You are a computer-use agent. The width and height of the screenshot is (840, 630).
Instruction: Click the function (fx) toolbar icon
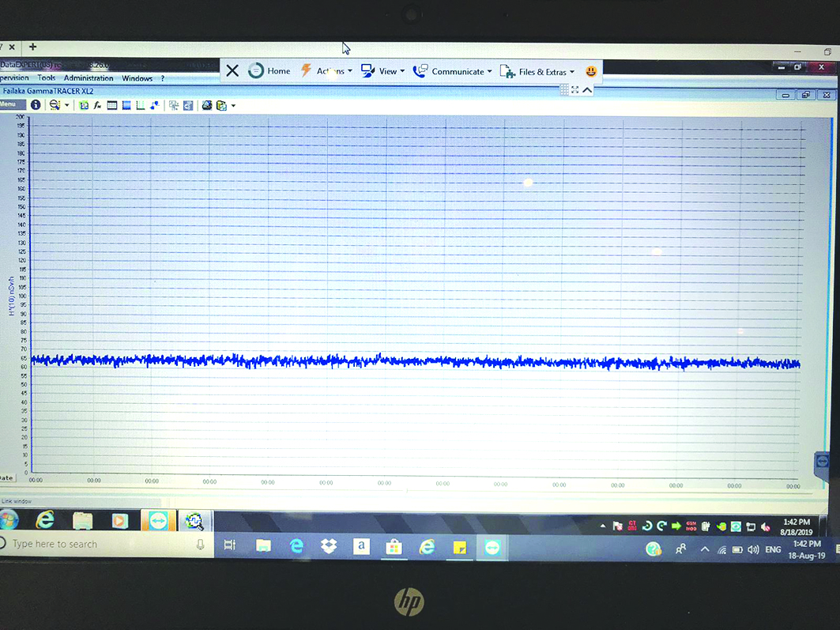[97, 105]
